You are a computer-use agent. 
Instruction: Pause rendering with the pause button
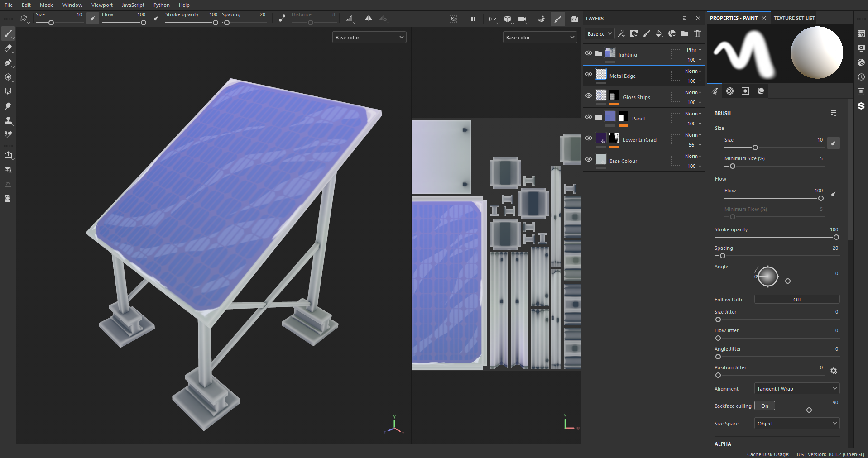(x=473, y=19)
